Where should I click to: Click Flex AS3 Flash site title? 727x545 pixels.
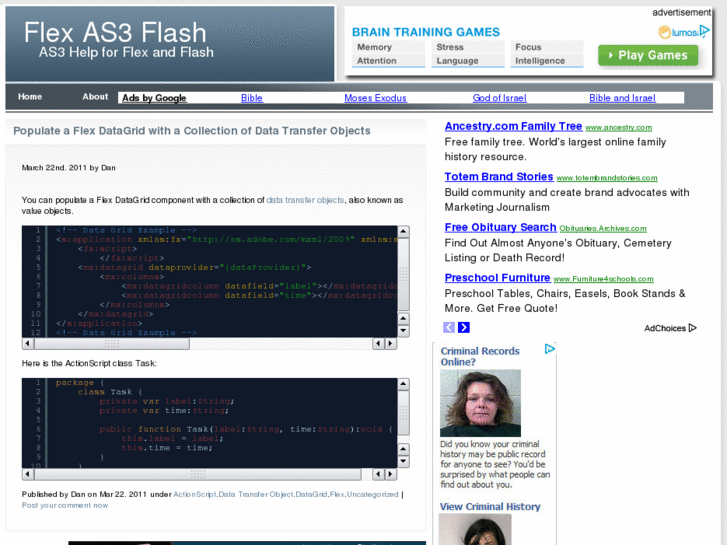pos(115,32)
